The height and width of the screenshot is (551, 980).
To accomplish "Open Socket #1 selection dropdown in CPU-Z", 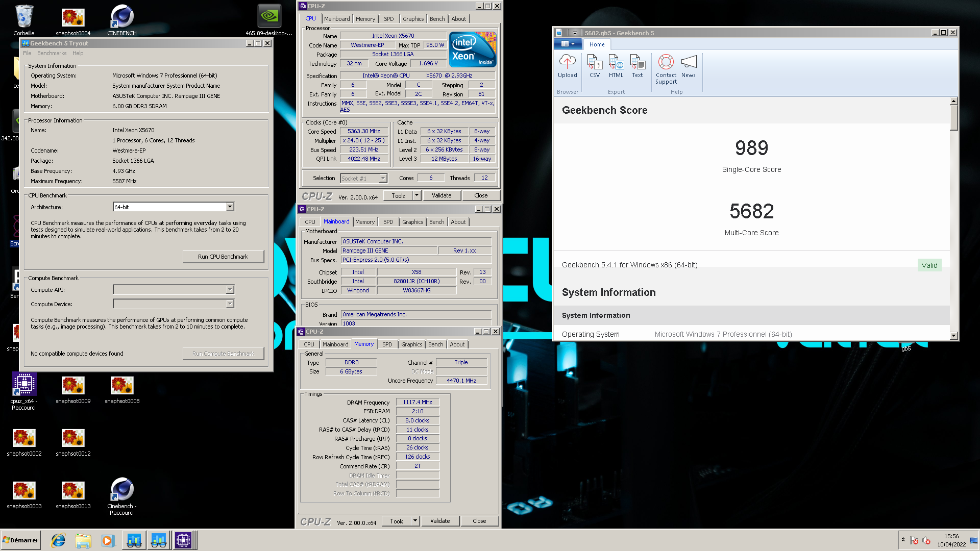I will point(383,179).
